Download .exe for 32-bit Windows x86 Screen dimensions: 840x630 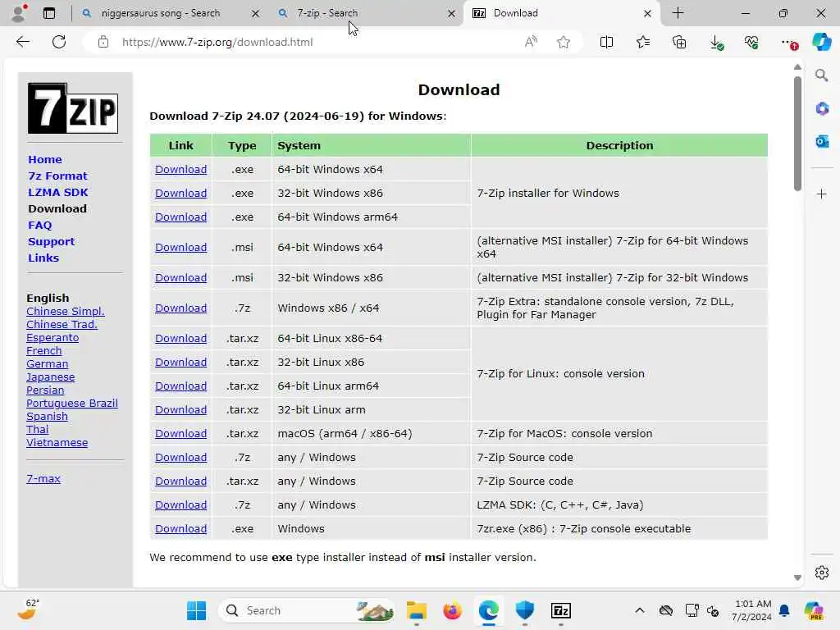(181, 193)
